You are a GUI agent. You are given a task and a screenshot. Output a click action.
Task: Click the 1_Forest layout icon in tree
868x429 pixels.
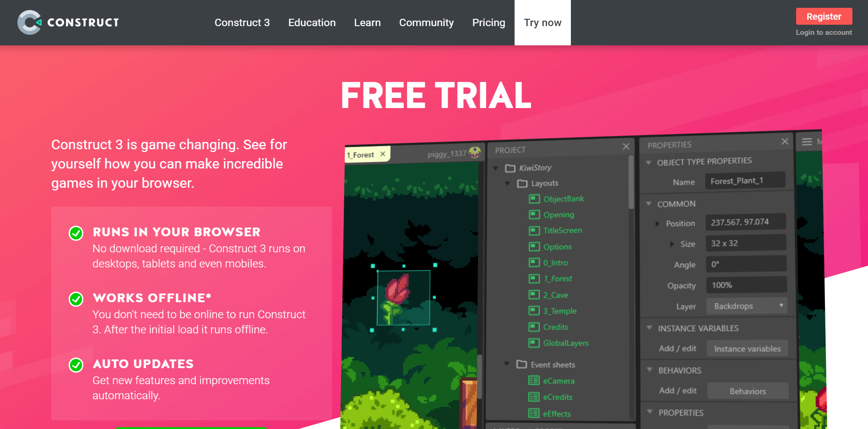point(534,278)
